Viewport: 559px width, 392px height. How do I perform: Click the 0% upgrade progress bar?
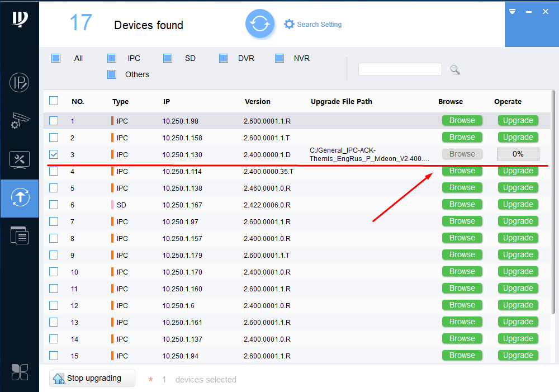click(x=518, y=154)
